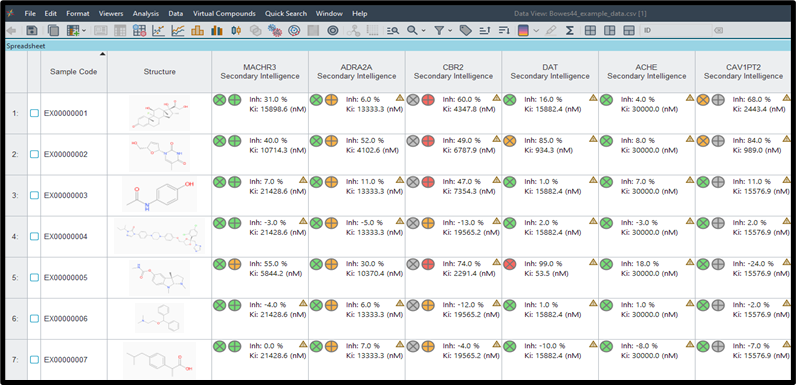Open the line chart viewer icon

click(x=178, y=30)
